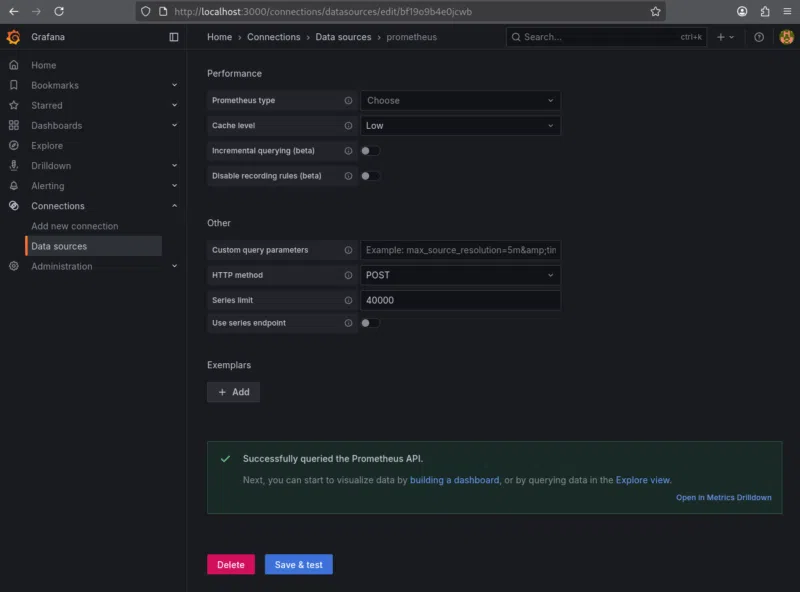Viewport: 800px width, 592px height.
Task: Turn on Use series endpoint toggle
Action: [x=370, y=323]
